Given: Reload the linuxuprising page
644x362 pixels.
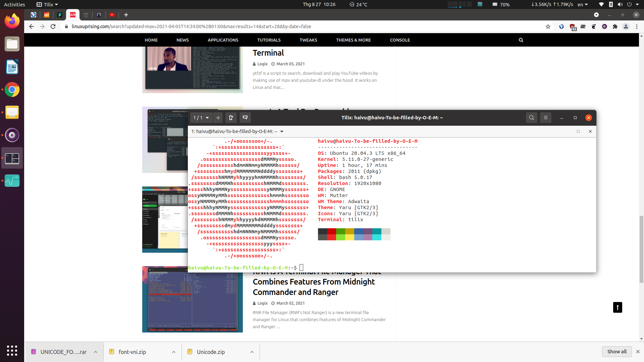Looking at the screenshot, I should 53,26.
